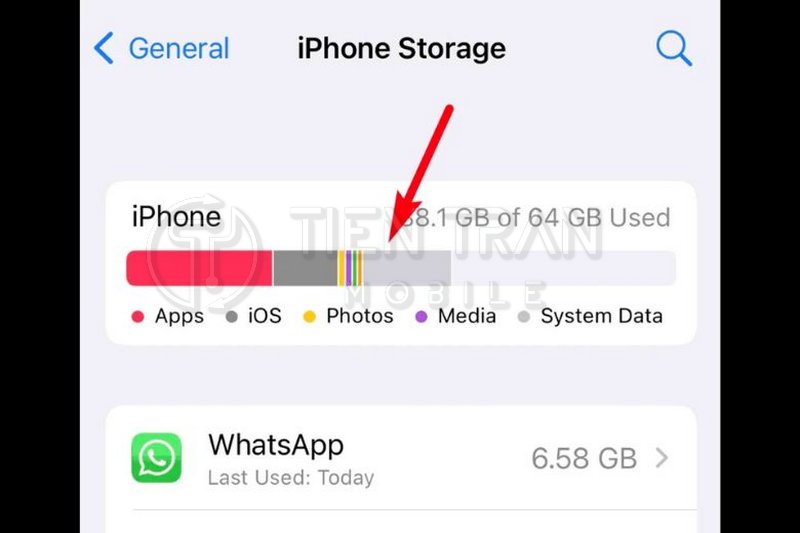Tap the System Data legend dot
The width and height of the screenshot is (800, 533).
523,317
